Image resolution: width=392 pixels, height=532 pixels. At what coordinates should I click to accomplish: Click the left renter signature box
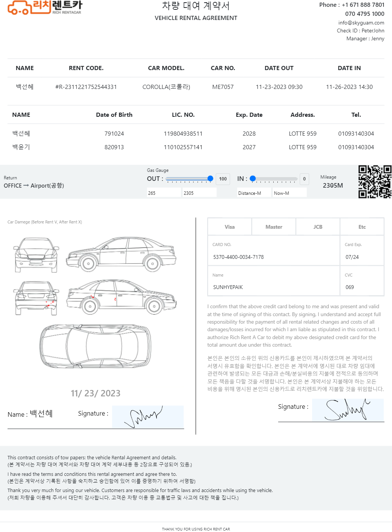click(x=148, y=417)
